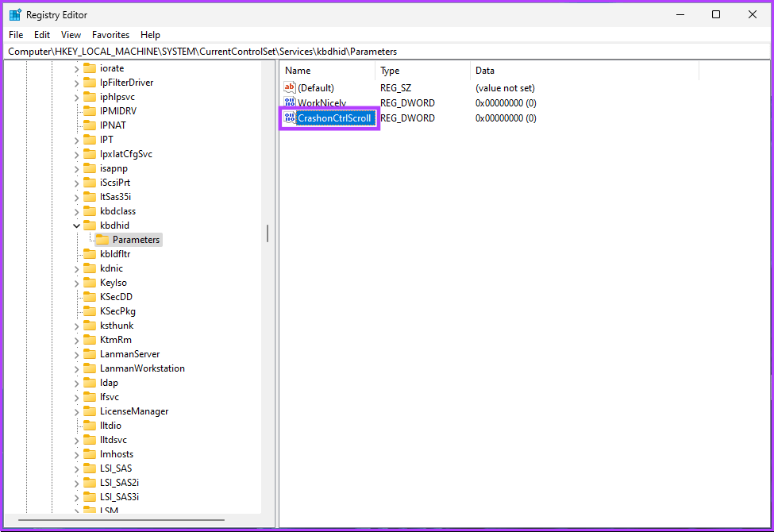Click the kbdhid folder icon
Screen dimensions: 774x532
tap(90, 226)
